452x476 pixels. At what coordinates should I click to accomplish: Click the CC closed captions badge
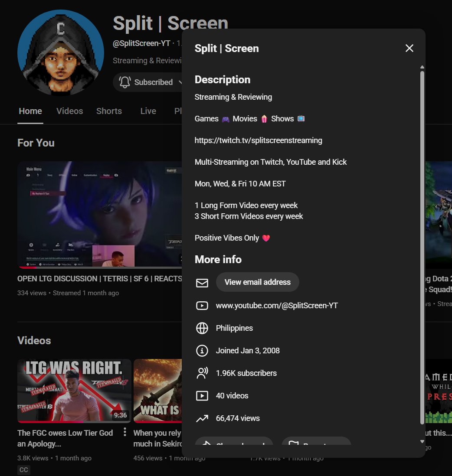[x=24, y=469]
